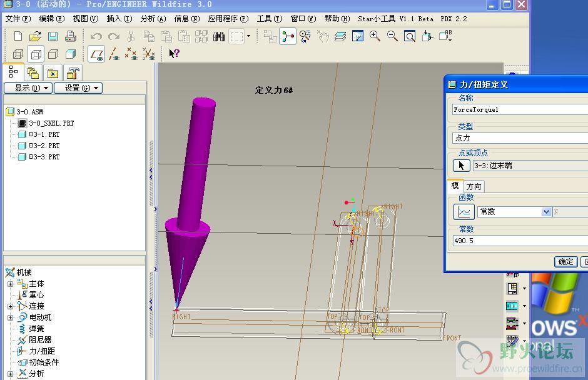
Task: Click the Zoom In magnifier
Action: pos(375,36)
